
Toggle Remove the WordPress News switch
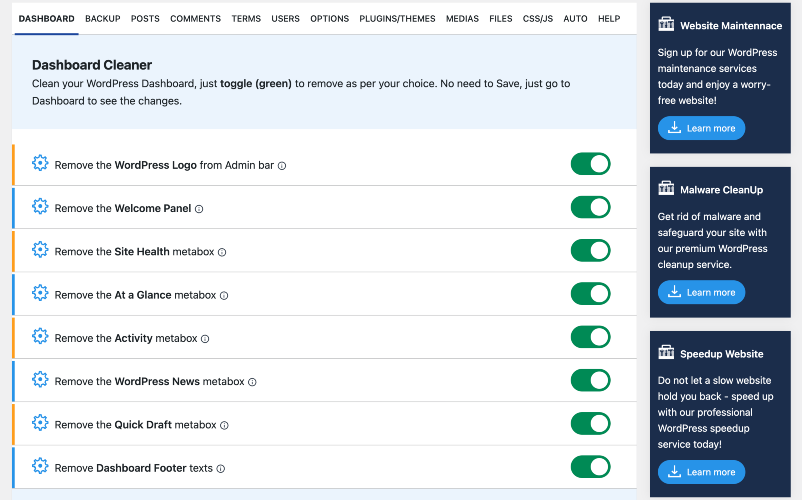[x=591, y=380]
